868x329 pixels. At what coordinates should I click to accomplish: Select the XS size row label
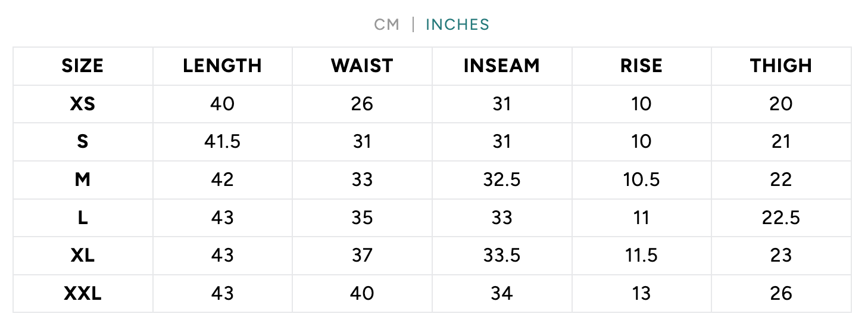tap(83, 104)
